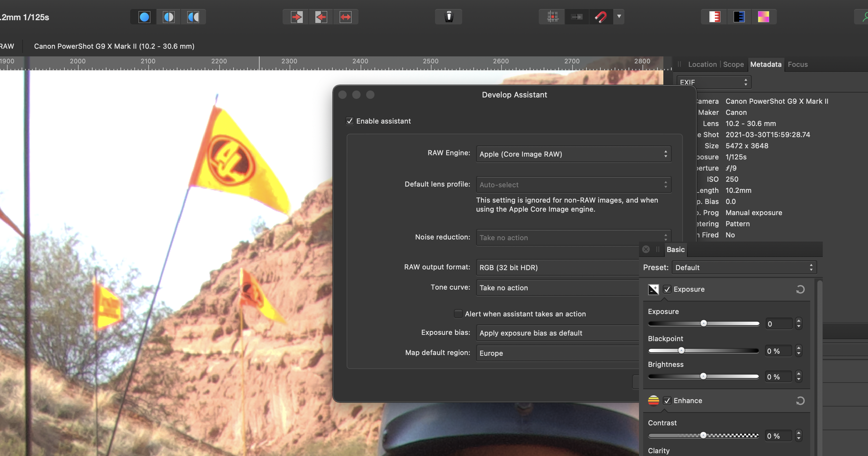Open the RAW Engine dropdown
868x456 pixels.
[x=574, y=154]
